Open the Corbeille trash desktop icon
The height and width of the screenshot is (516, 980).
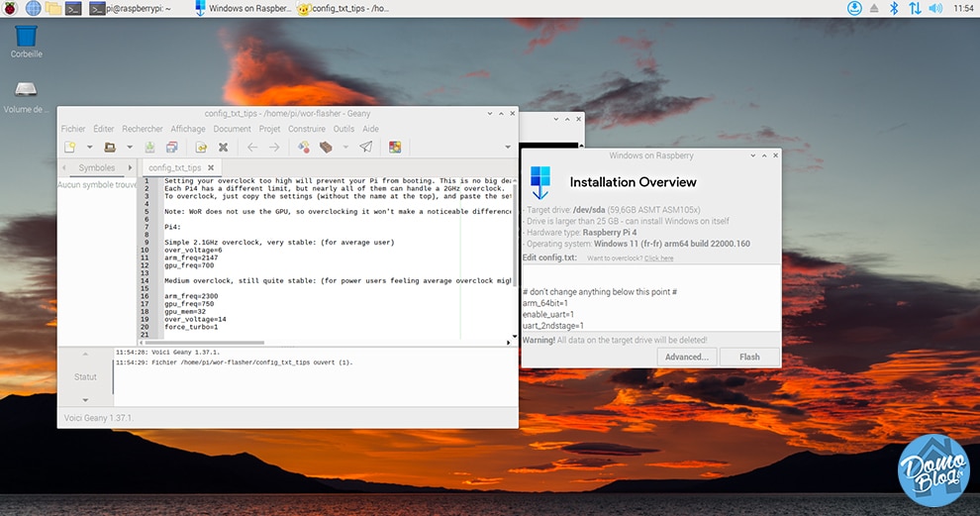click(x=27, y=42)
